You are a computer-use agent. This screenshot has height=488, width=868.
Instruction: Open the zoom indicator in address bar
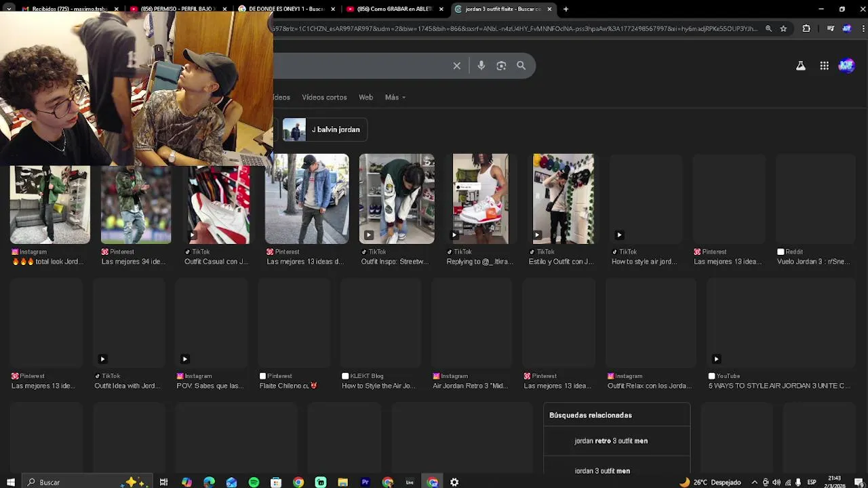click(x=768, y=28)
